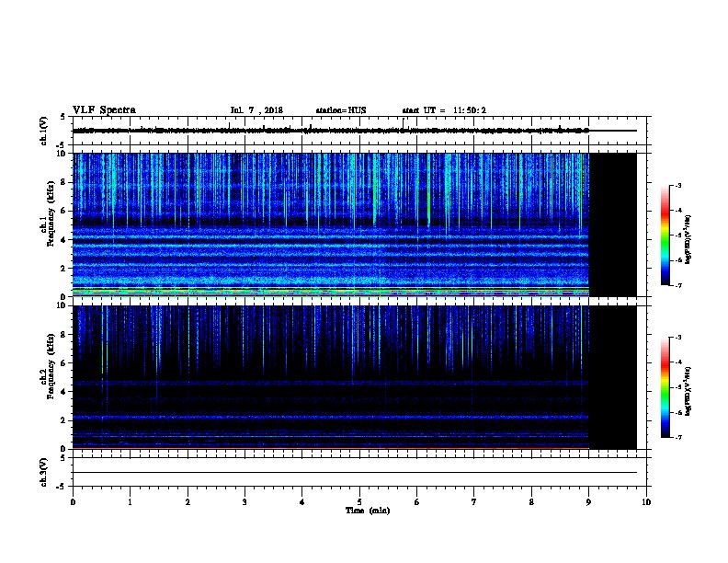This screenshot has height=563, width=728.
Task: Click the ch.2 frequency axis "4" tick label
Action: (64, 392)
